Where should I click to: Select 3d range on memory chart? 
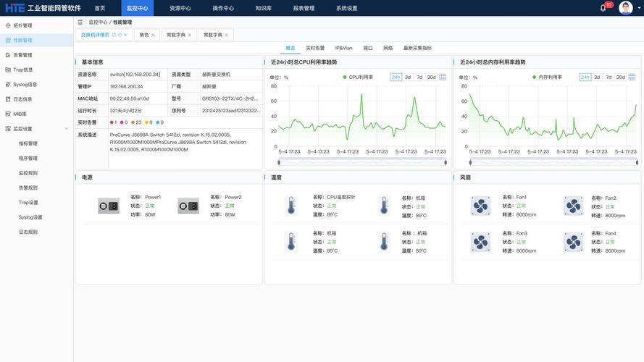coord(597,77)
